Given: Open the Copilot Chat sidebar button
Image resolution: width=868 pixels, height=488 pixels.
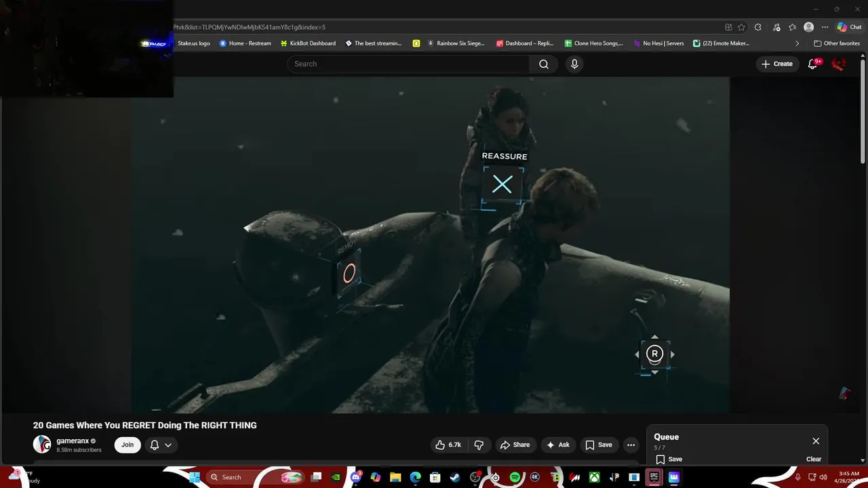Looking at the screenshot, I should [849, 27].
